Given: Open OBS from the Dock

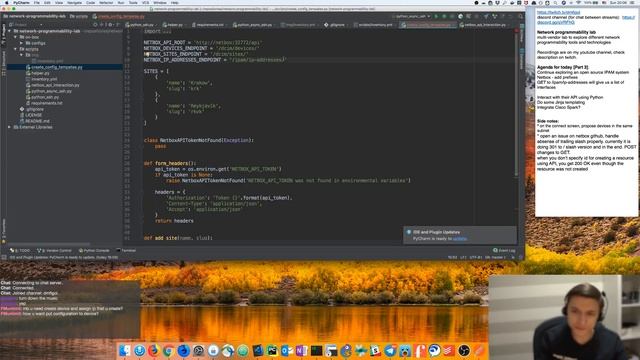Looking at the screenshot, I should pyautogui.click(x=464, y=350).
